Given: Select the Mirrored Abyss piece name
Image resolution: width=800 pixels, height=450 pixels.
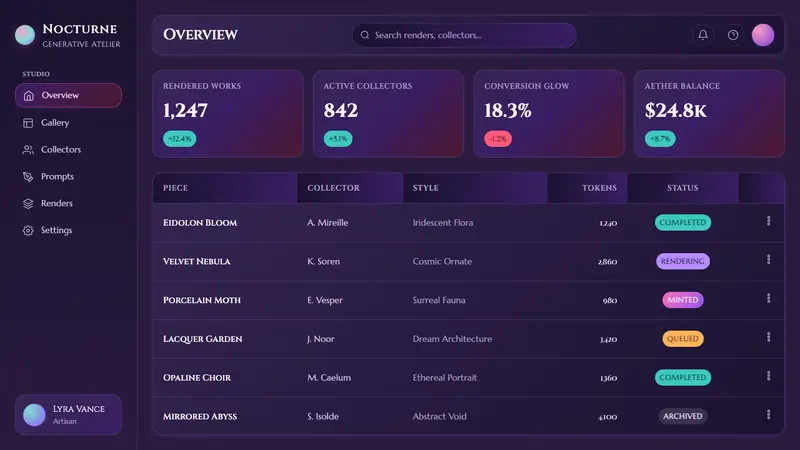Looking at the screenshot, I should coord(200,416).
